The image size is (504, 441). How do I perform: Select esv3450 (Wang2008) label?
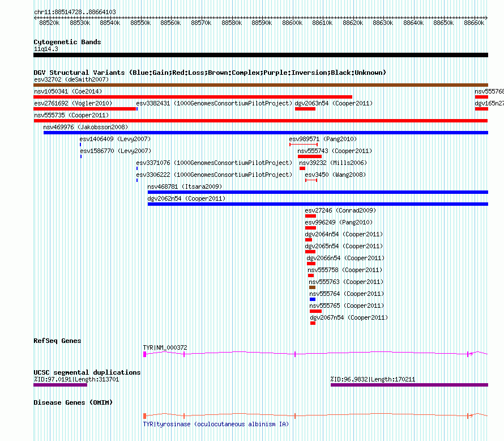tap(335, 175)
